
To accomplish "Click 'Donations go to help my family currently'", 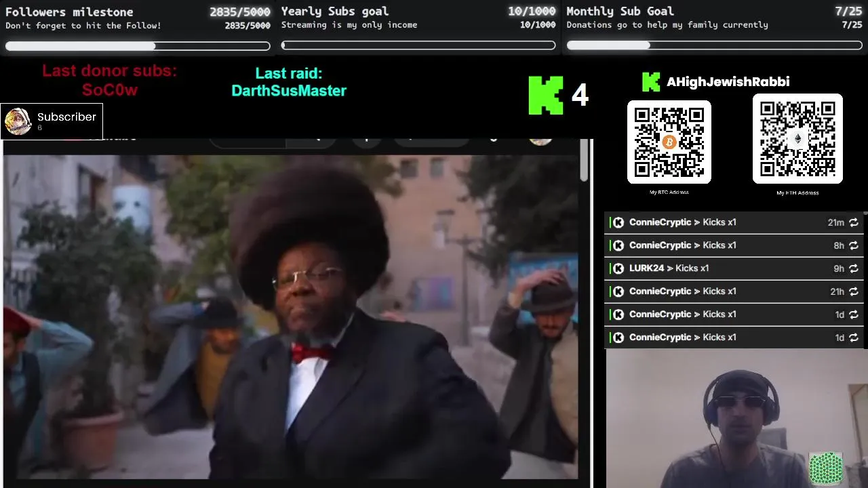I will pos(667,25).
